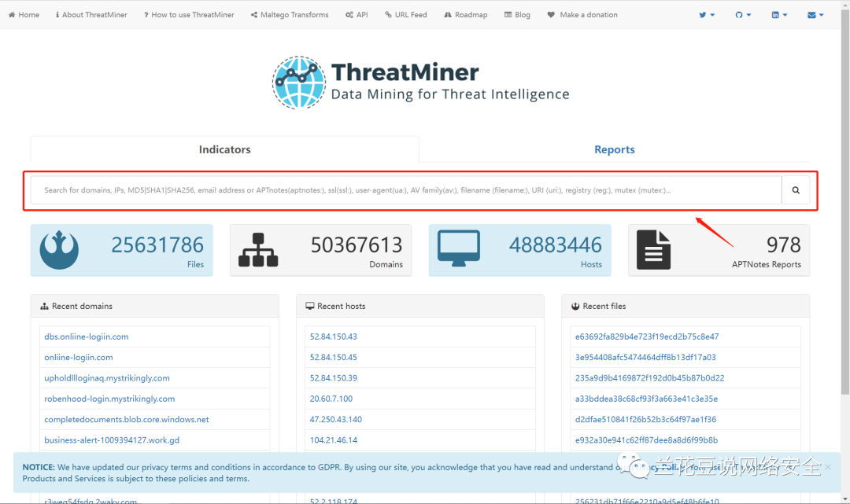The width and height of the screenshot is (850, 504).
Task: Open host 52.84.150.45
Action: [x=334, y=357]
